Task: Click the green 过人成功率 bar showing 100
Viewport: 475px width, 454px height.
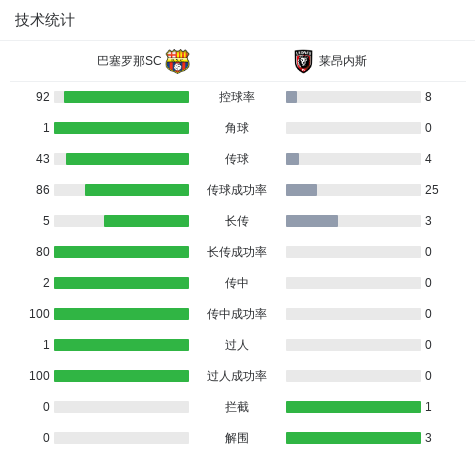Action: pos(121,376)
